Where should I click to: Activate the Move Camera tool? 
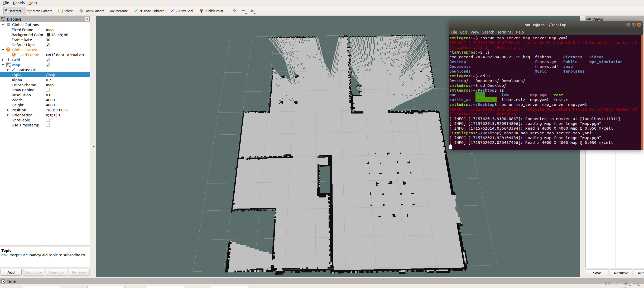(40, 11)
